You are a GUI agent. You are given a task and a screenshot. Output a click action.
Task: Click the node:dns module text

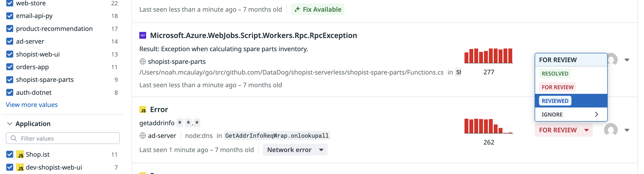(199, 136)
